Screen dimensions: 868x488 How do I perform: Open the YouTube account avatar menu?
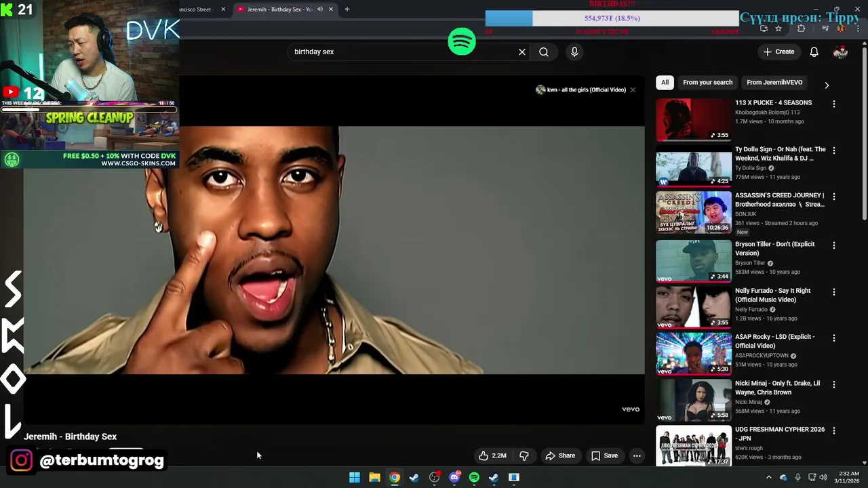click(x=840, y=52)
